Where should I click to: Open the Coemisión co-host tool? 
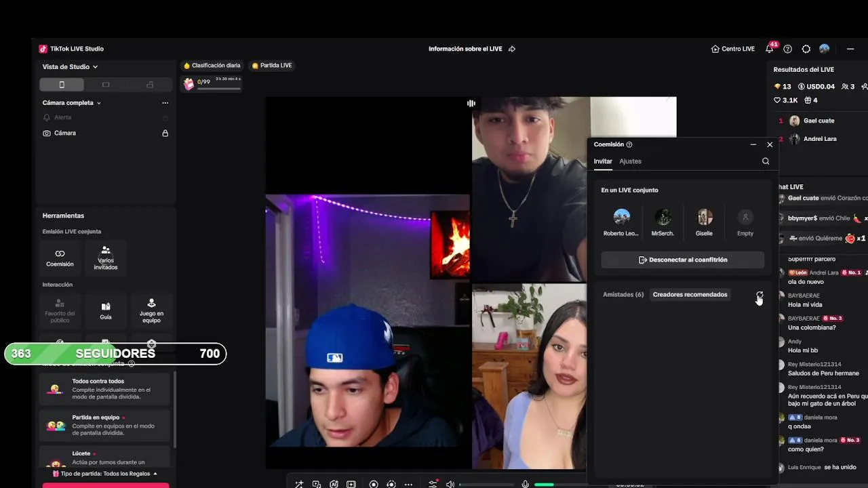coord(60,258)
